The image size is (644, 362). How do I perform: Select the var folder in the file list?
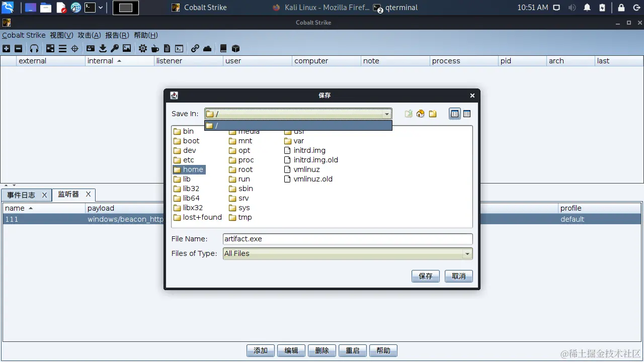click(x=294, y=141)
